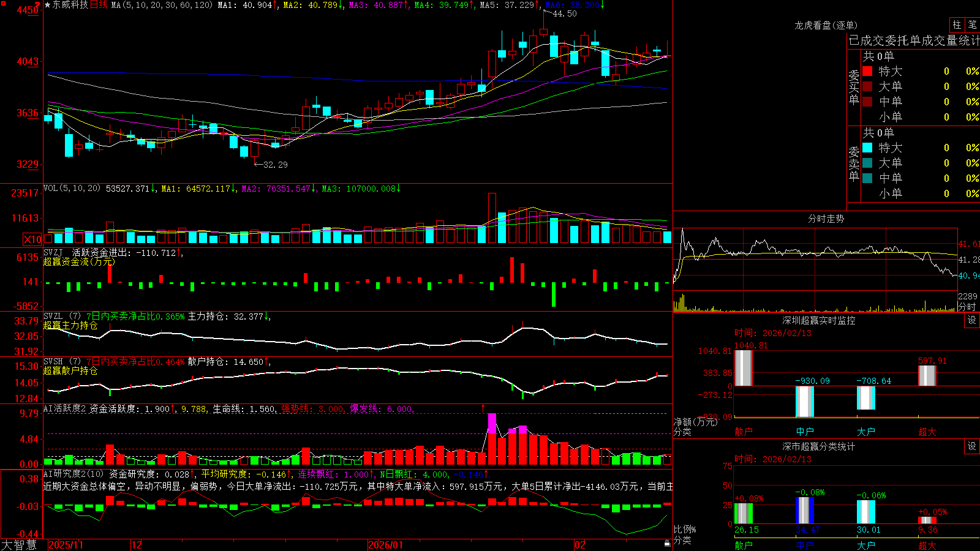Screen dimensions: 980x551
Task: Click the 连续飘红: 1.000 label
Action: (x=336, y=474)
